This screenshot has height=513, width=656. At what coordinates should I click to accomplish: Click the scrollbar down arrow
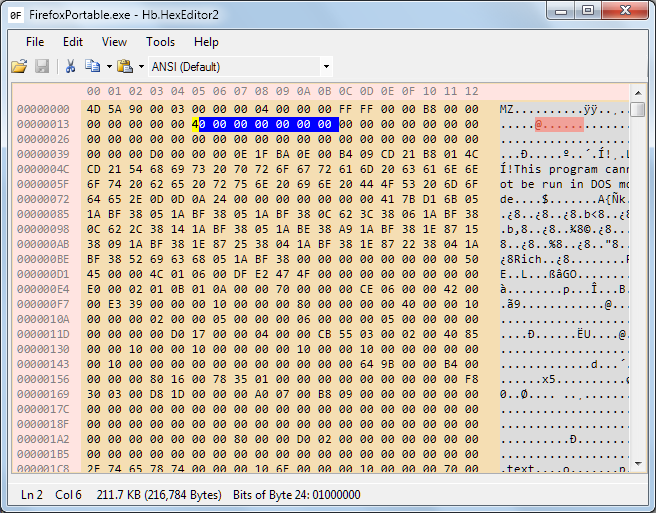[x=638, y=464]
